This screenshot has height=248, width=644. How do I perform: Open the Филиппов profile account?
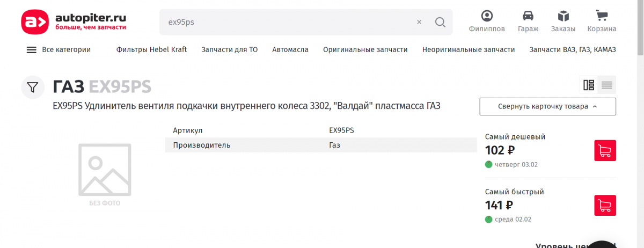(487, 21)
